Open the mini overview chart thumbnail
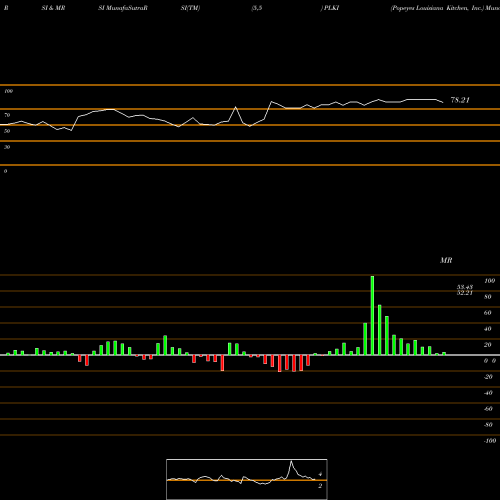500x500 pixels. click(x=247, y=479)
